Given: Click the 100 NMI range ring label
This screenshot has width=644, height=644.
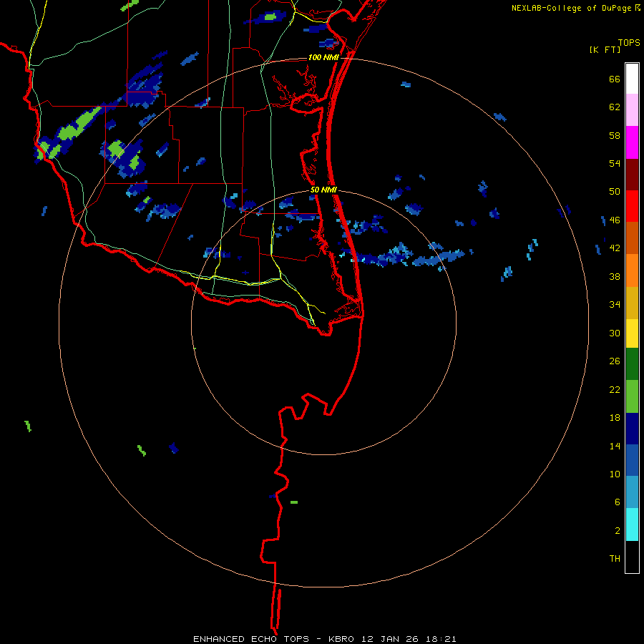Looking at the screenshot, I should 323,57.
